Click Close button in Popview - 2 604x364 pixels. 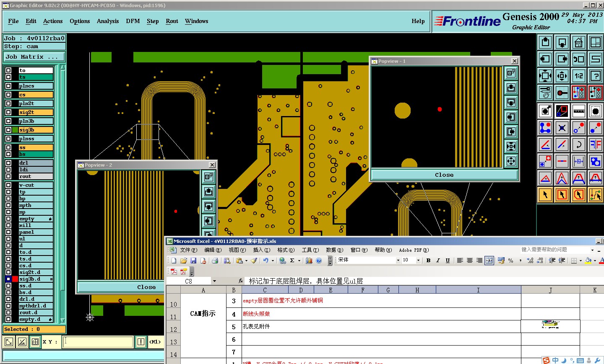pos(146,287)
